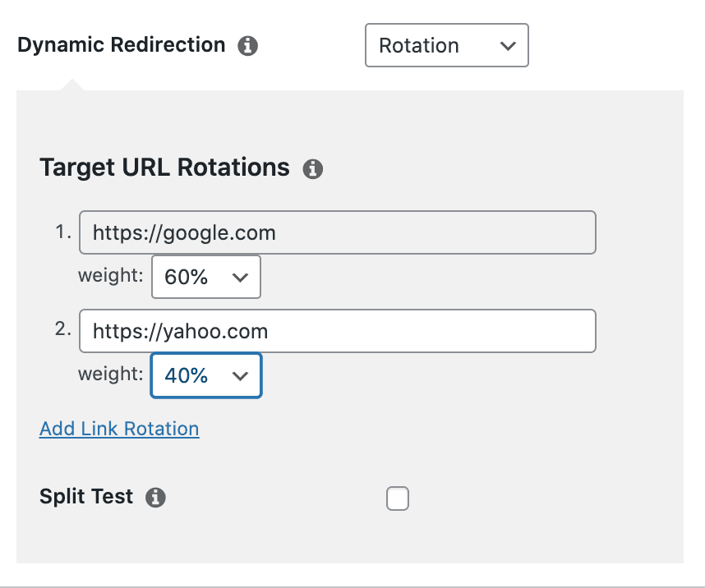Viewport: 705px width, 588px height.
Task: Click the Split Test label text
Action: click(x=86, y=497)
